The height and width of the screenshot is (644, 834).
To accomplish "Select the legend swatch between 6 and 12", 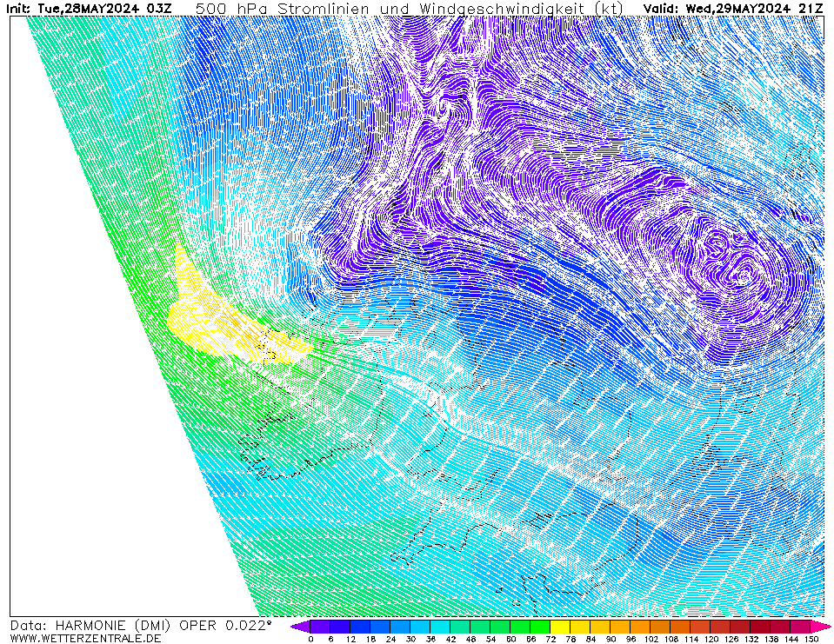I will pos(340,627).
